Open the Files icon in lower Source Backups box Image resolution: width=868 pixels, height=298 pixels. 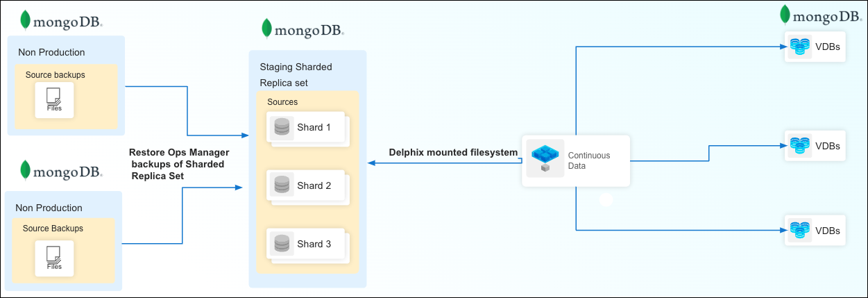point(53,256)
